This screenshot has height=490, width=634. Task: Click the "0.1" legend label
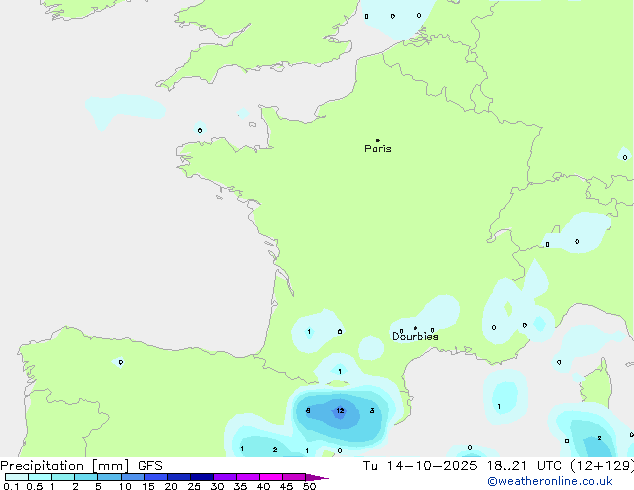click(x=11, y=486)
